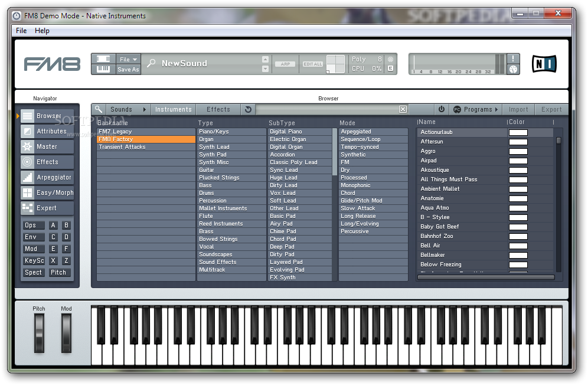Select the FM7 Legacy bank
Image resolution: width=588 pixels, height=385 pixels.
(146, 132)
